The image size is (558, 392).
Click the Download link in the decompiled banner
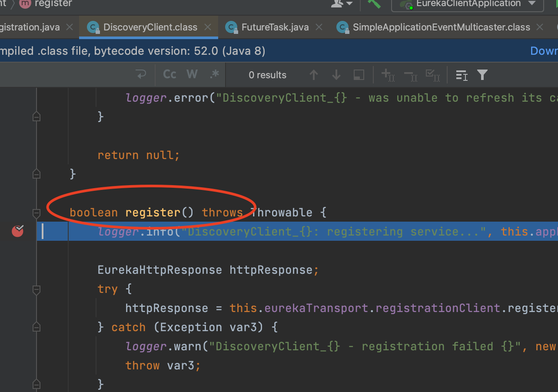pyautogui.click(x=544, y=51)
